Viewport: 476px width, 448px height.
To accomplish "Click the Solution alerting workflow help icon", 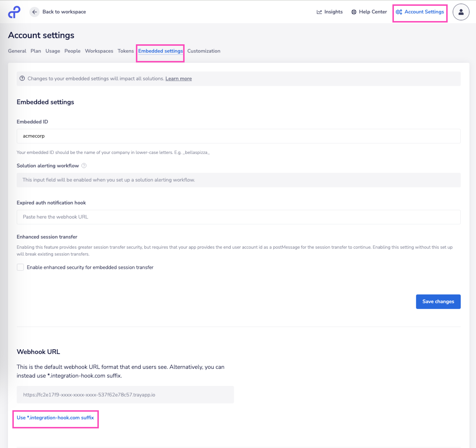I will coord(84,166).
